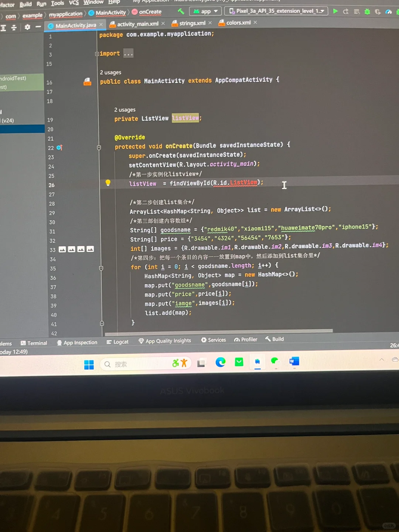This screenshot has width=399, height=532.
Task: Click the Expand All icon in project panel
Action: (3, 28)
